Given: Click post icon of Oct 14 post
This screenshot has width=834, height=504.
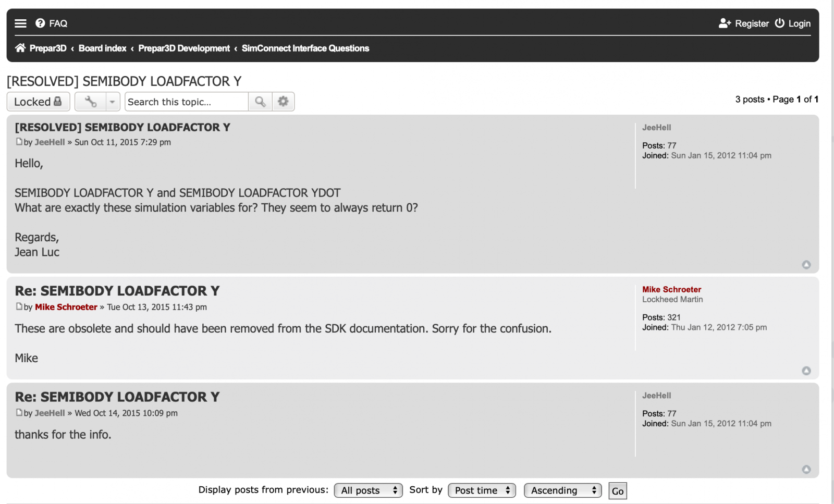Looking at the screenshot, I should tap(19, 412).
